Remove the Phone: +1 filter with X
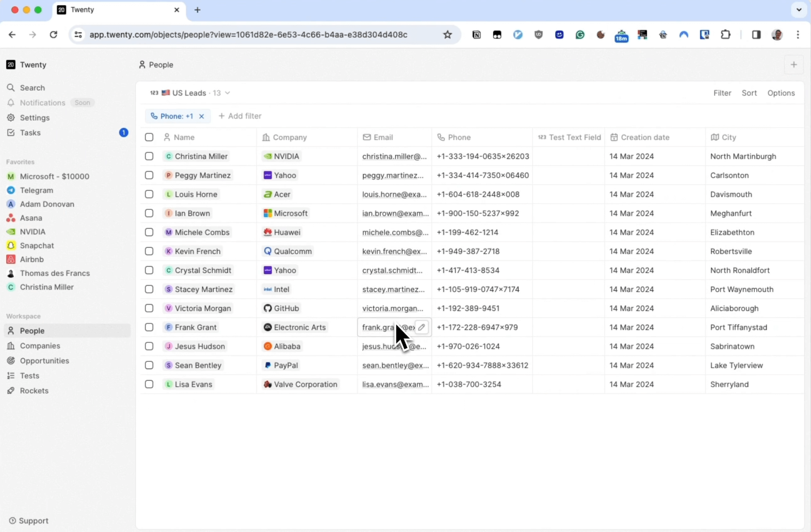Screen dimensions: 811x532 (x=202, y=116)
